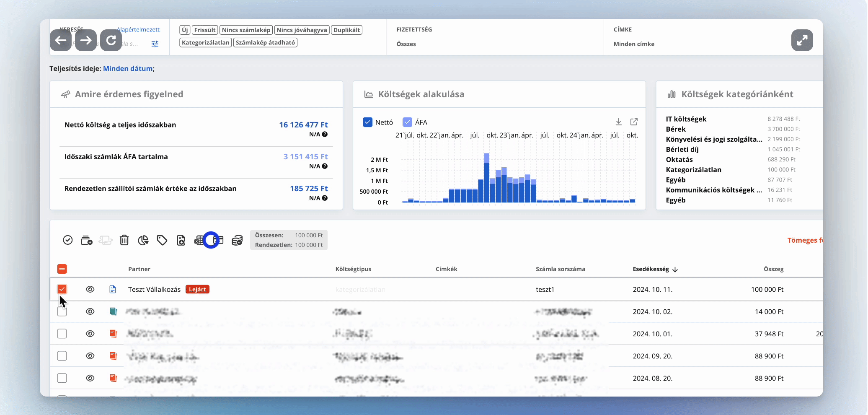Image resolution: width=868 pixels, height=415 pixels.
Task: Download the invoice document icon in toolbar
Action: (x=181, y=240)
